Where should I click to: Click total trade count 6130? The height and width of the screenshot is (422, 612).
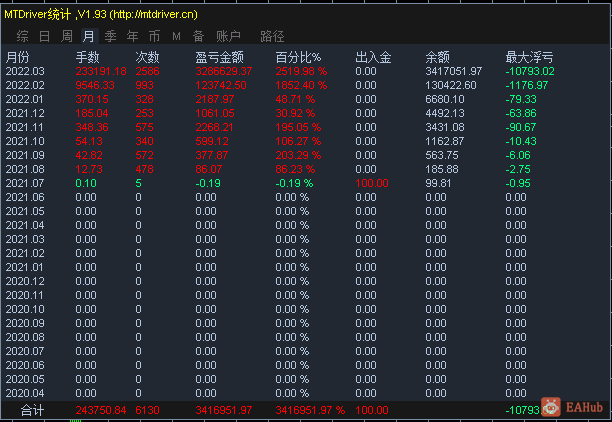coord(147,410)
